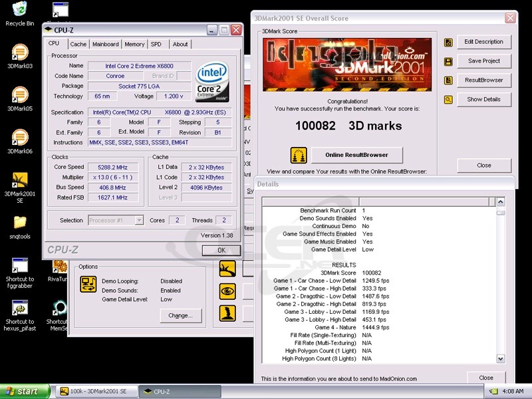Click the Edit Description button

click(483, 42)
